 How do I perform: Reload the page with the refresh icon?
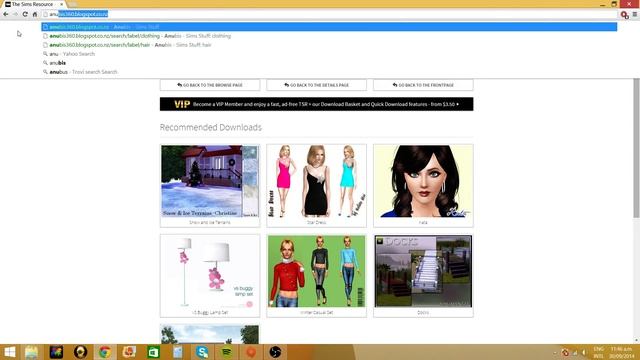[x=25, y=14]
